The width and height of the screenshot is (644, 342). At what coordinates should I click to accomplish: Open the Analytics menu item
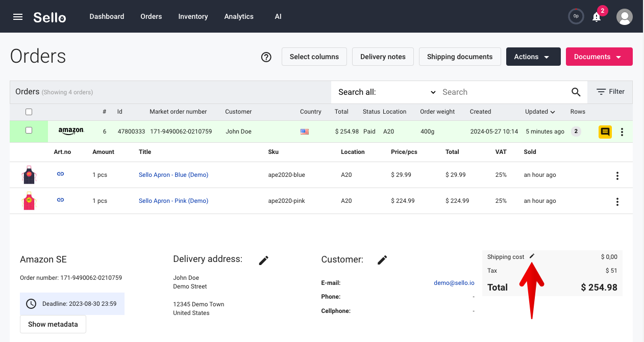click(x=239, y=16)
